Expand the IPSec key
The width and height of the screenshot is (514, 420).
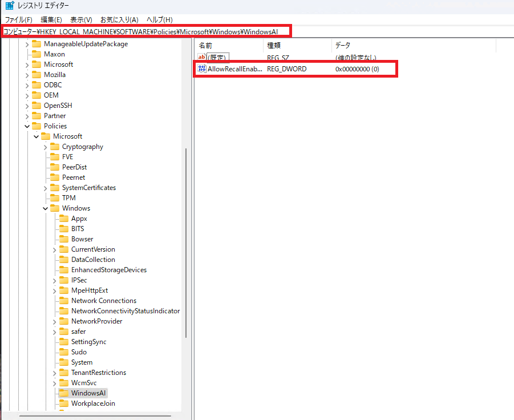click(55, 281)
